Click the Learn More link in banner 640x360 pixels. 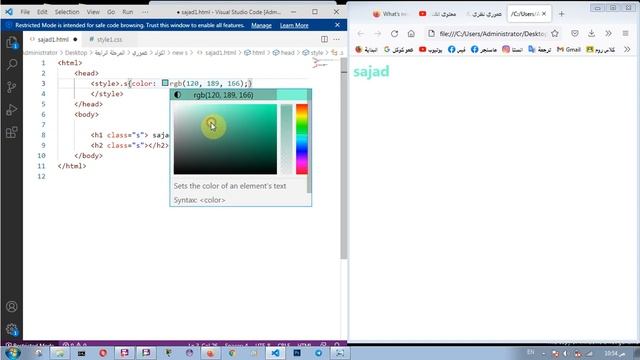point(294,25)
